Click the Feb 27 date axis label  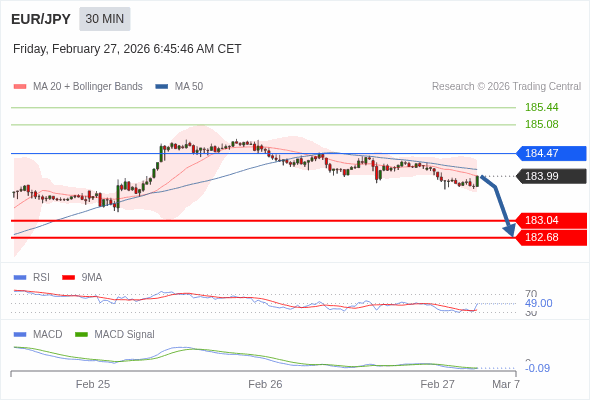tap(438, 384)
